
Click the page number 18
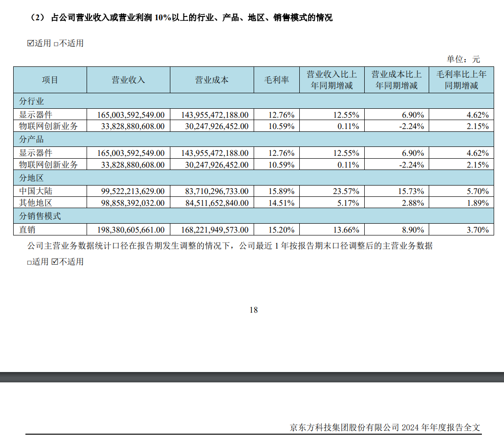[x=254, y=310]
